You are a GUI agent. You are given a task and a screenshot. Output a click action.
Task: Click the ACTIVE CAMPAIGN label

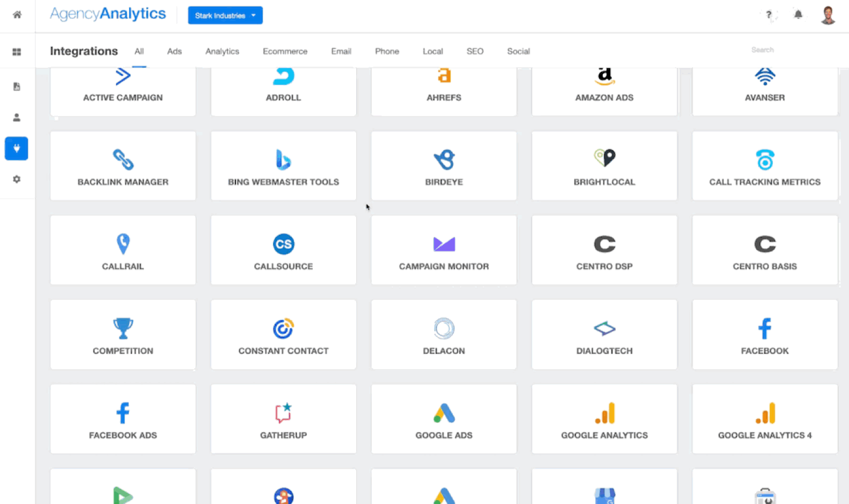[123, 98]
